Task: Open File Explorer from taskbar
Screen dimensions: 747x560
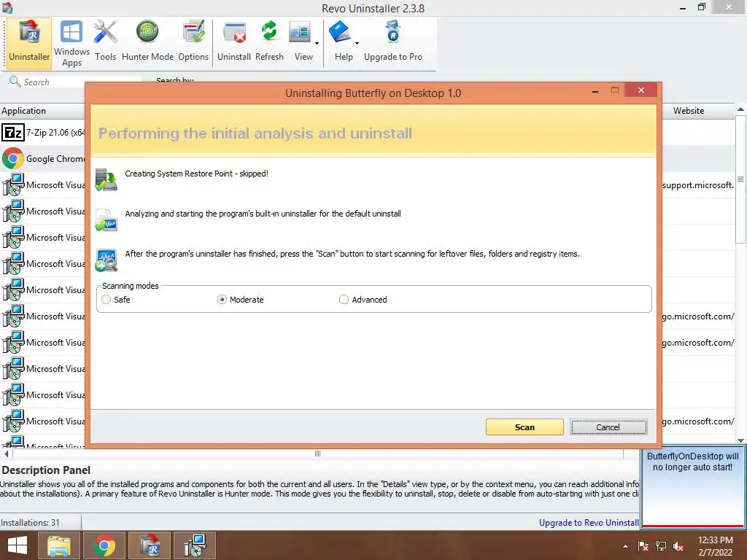Action: (x=59, y=545)
